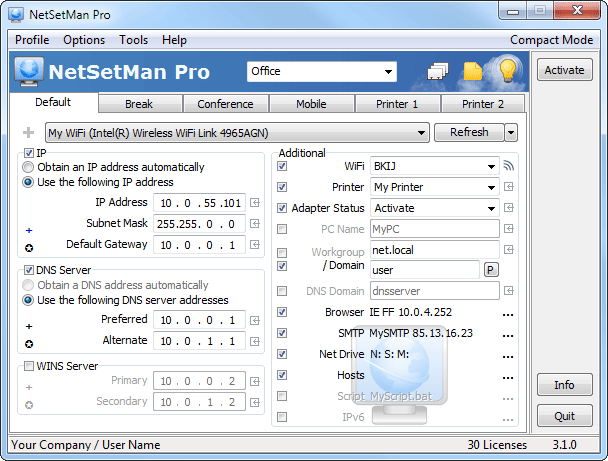This screenshot has height=461, width=608.
Task: Click the gray plus icon beside adapter list
Action: 28,133
